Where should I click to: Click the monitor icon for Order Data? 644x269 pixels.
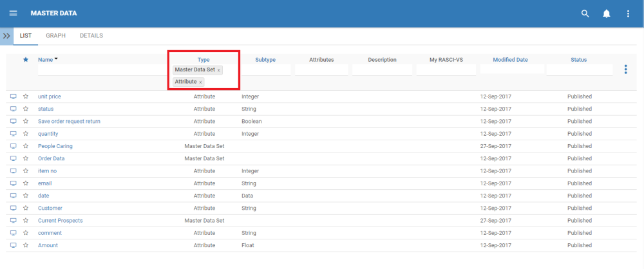click(x=14, y=158)
